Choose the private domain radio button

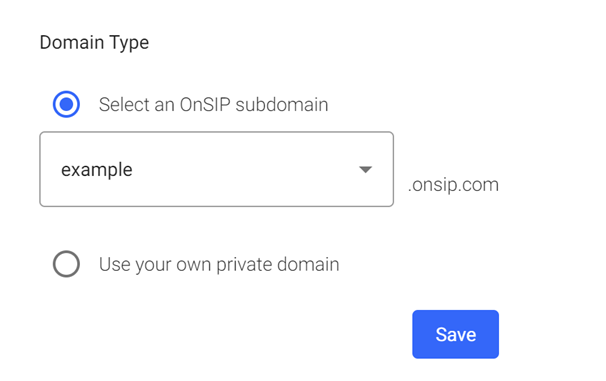66,264
